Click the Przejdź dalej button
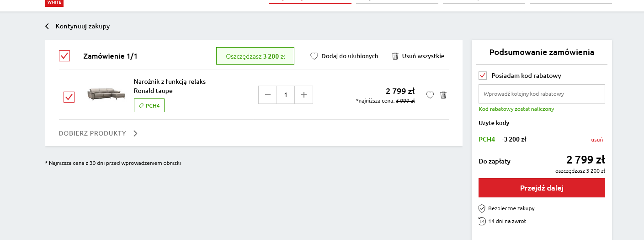The image size is (644, 240). (x=542, y=188)
